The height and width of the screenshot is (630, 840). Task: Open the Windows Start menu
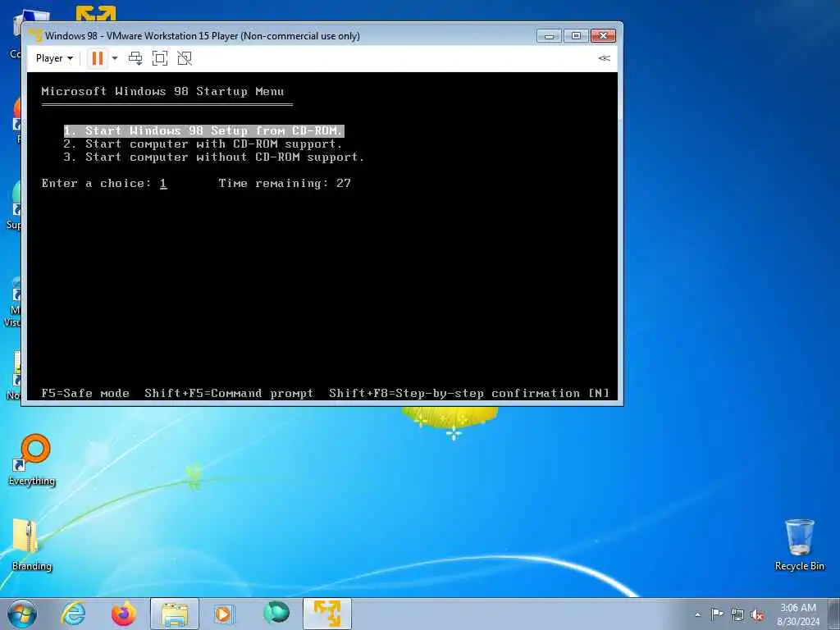click(x=22, y=614)
